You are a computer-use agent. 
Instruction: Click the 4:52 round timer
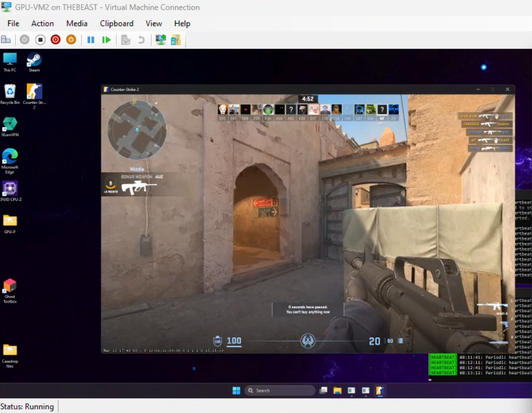click(x=308, y=99)
